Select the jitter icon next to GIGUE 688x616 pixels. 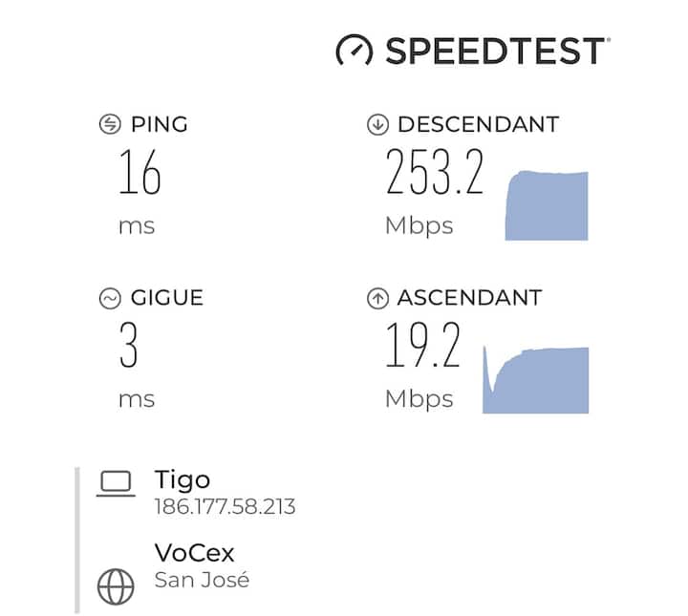point(110,299)
